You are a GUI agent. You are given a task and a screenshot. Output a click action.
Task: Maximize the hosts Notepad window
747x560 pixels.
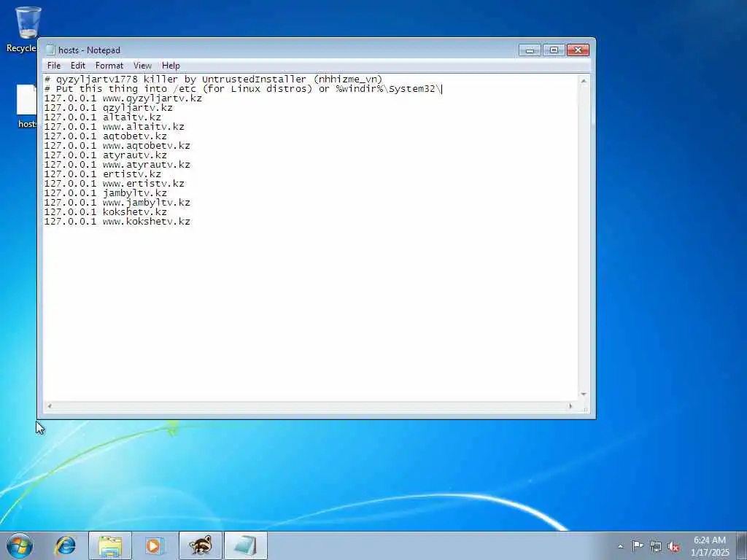[554, 50]
